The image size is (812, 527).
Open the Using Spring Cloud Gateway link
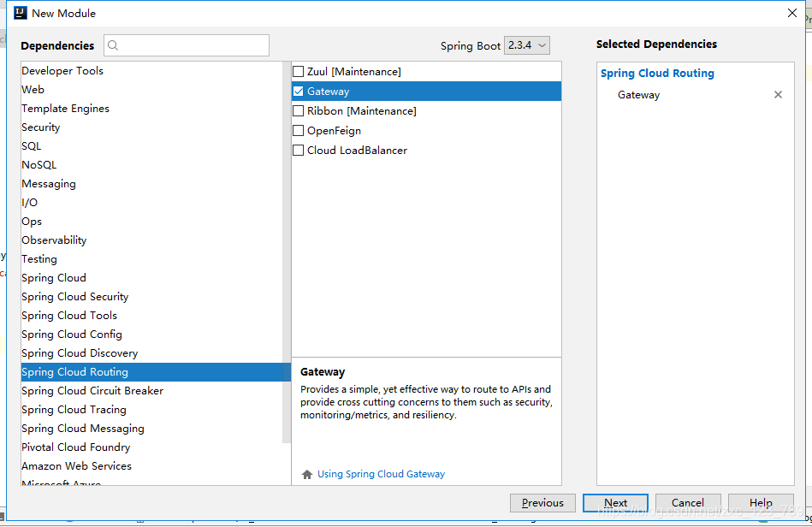(381, 474)
